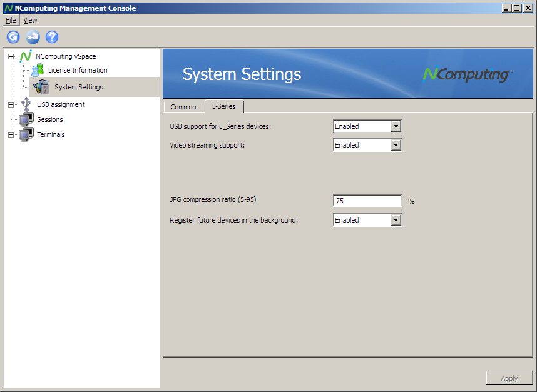Click the key/registration toolbar icon
This screenshot has width=537, height=392.
point(33,37)
